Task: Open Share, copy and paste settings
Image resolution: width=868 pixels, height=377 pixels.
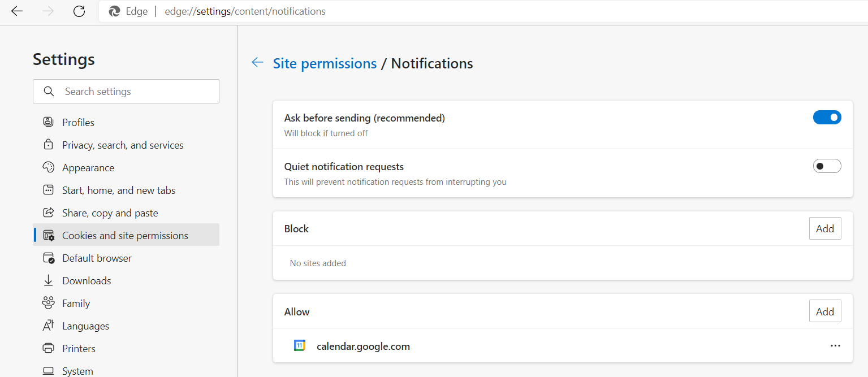Action: tap(110, 213)
